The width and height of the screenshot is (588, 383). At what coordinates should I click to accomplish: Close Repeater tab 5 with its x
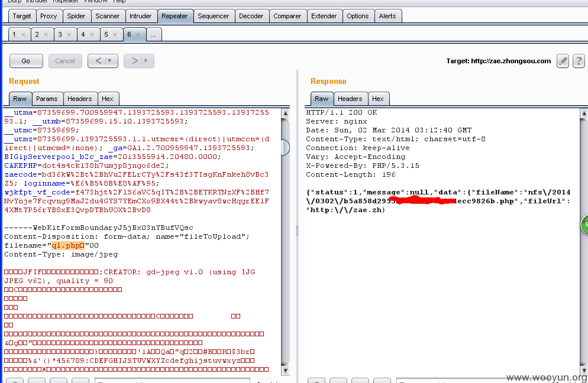[115, 34]
